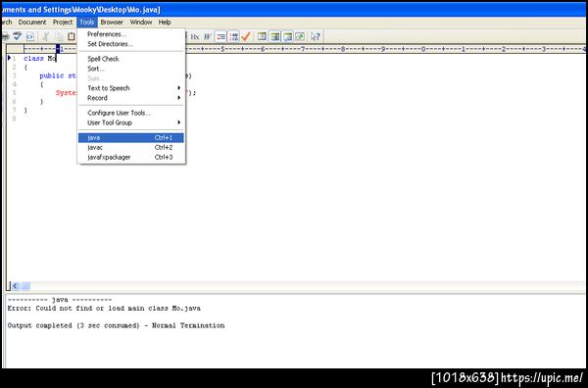Run the javac user tool
The width and height of the screenshot is (588, 388).
click(131, 147)
